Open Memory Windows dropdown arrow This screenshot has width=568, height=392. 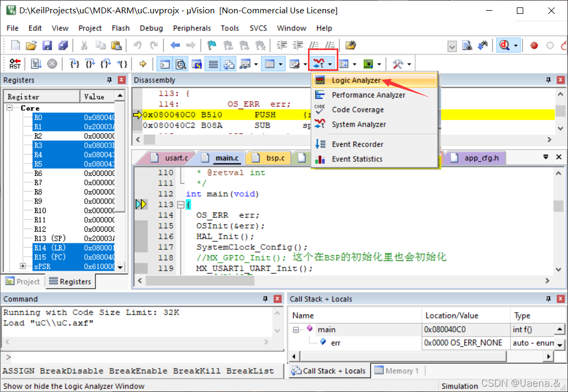coord(281,64)
